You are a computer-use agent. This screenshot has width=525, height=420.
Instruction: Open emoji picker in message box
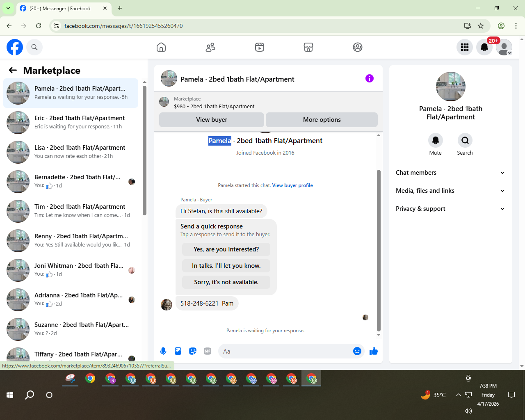(357, 351)
